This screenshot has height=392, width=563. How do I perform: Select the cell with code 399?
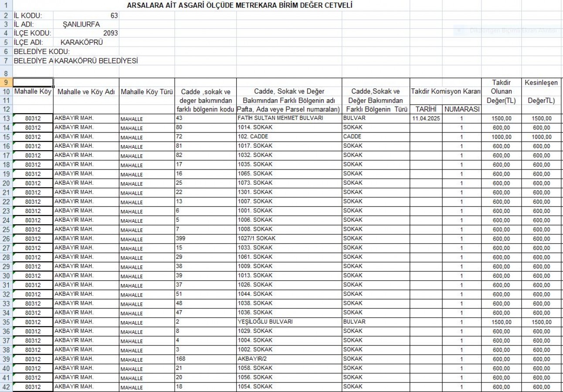click(180, 238)
